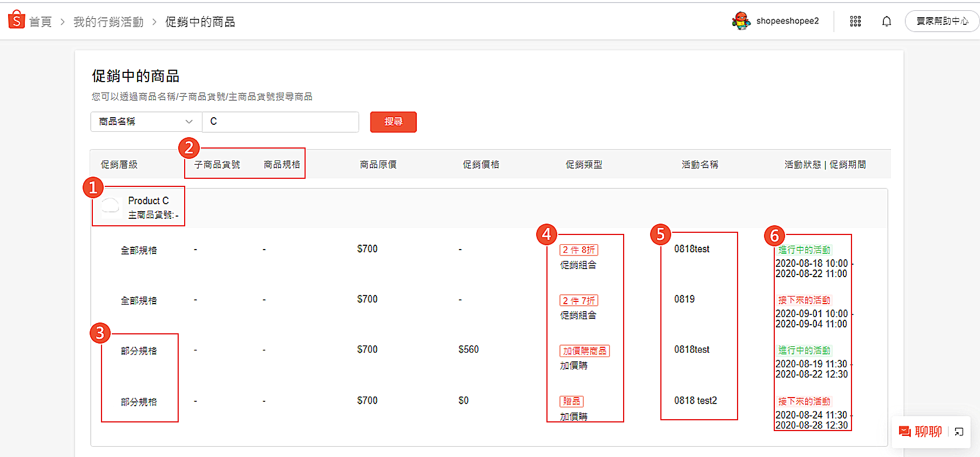Select the 0818 test2 activity name
Image resolution: width=980 pixels, height=457 pixels.
(695, 400)
